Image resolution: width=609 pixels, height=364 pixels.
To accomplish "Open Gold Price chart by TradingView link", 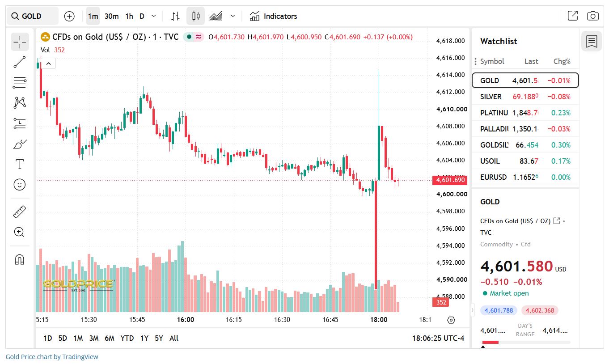I will [52, 357].
